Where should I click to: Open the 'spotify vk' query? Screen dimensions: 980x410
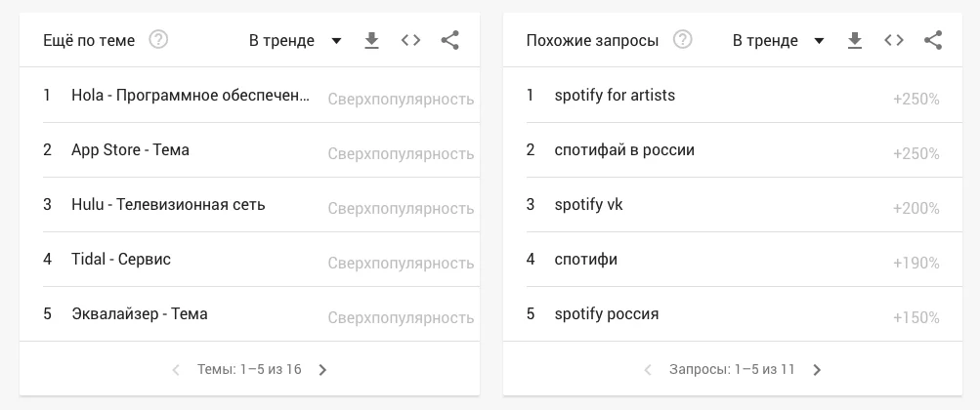(588, 205)
